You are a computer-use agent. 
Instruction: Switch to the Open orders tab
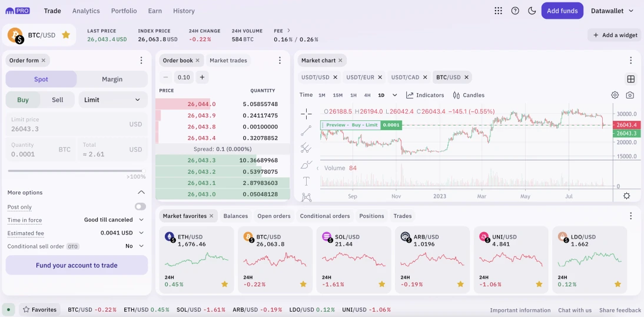(x=274, y=216)
